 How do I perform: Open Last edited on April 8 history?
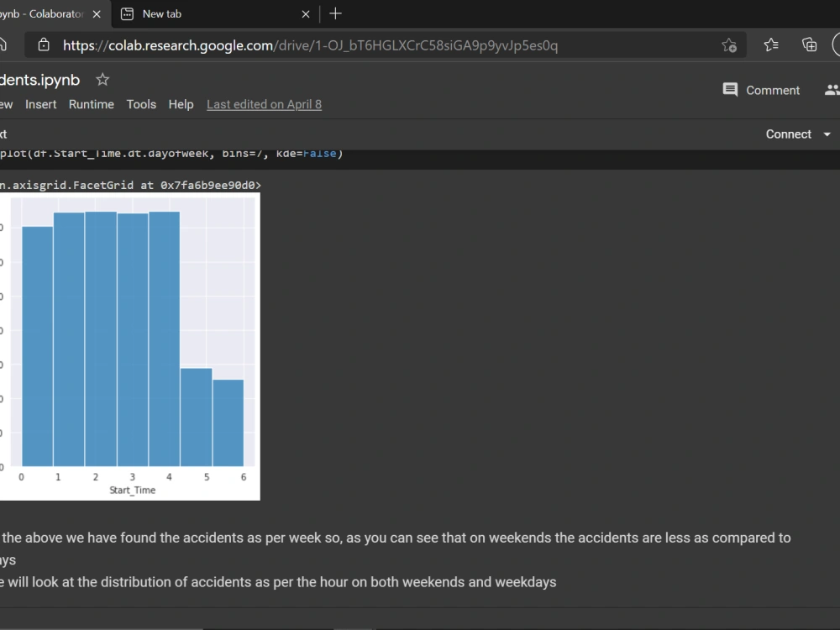[x=264, y=104]
